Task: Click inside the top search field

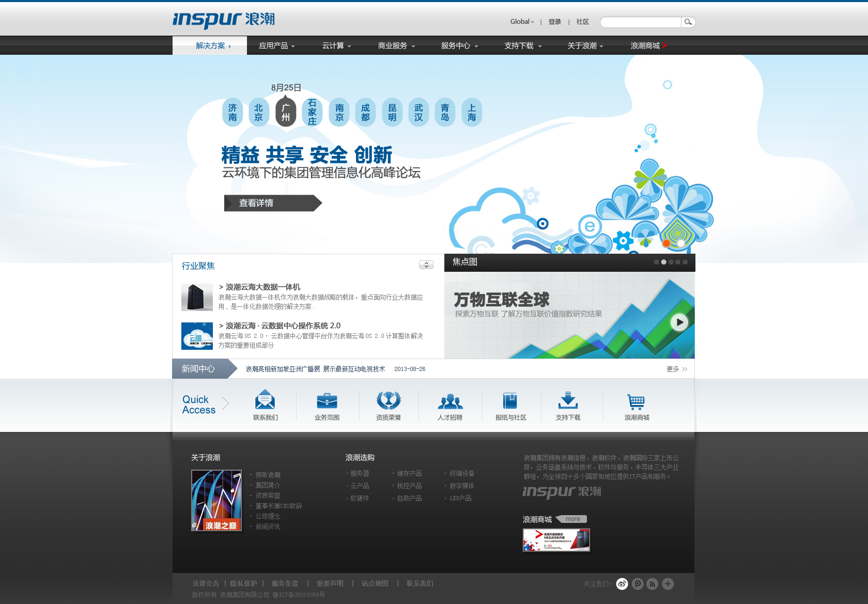Action: click(x=641, y=22)
